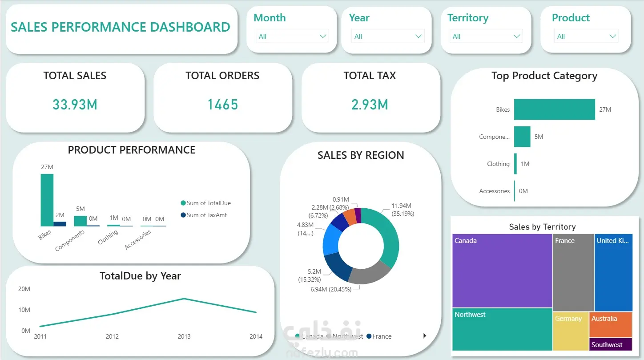Click the Sales Performance Dashboard title
The width and height of the screenshot is (644, 360).
tap(121, 27)
